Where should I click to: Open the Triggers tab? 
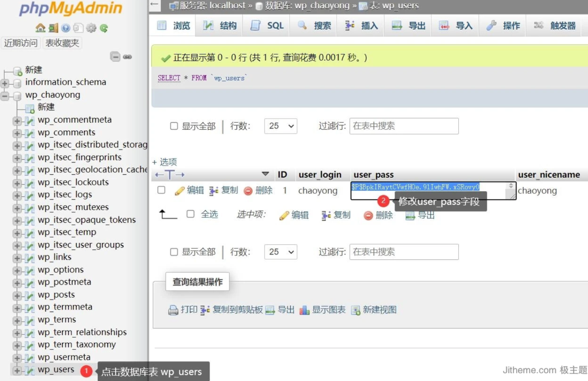pyautogui.click(x=554, y=26)
